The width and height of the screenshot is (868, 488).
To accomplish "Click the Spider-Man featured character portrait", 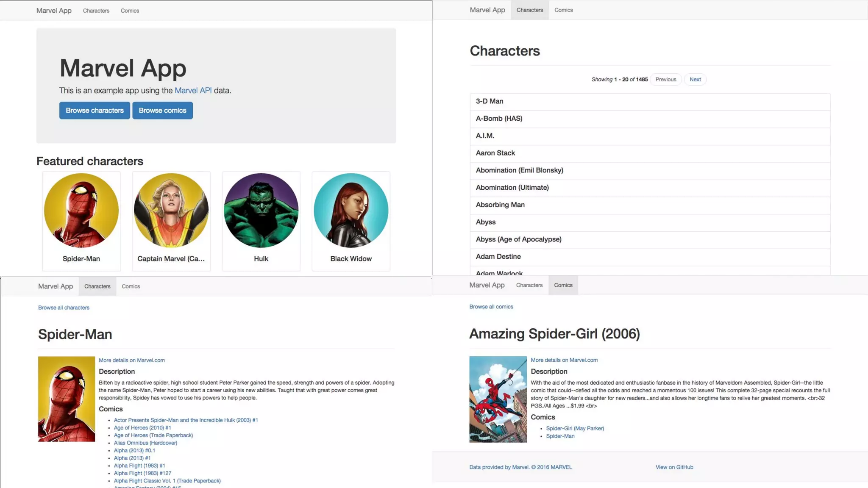I will pos(81,210).
